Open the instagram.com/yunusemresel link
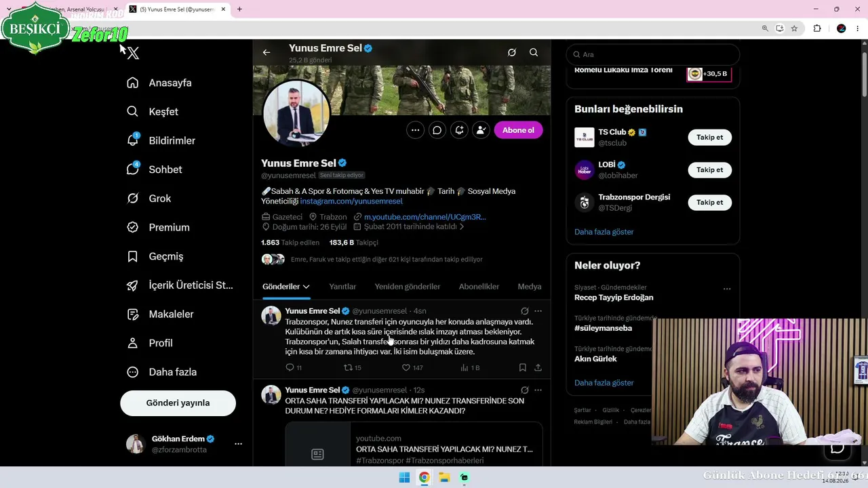Screen dimensions: 868x488 click(351, 201)
